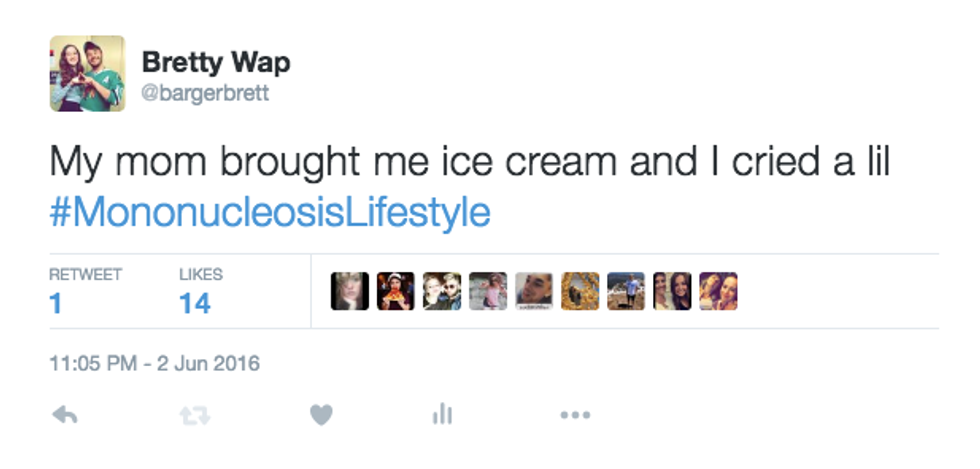Open the @bargerbrett handle link
The width and height of the screenshot is (980, 469).
coord(205,94)
